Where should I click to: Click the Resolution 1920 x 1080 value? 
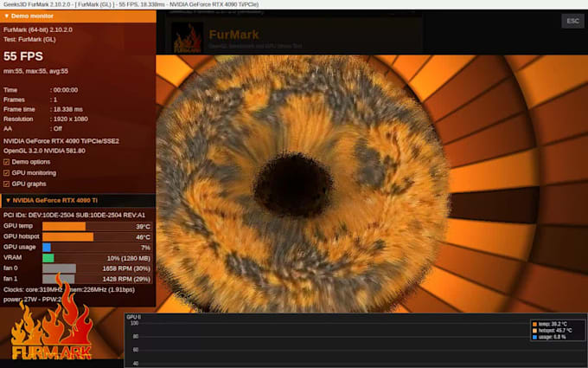click(71, 119)
